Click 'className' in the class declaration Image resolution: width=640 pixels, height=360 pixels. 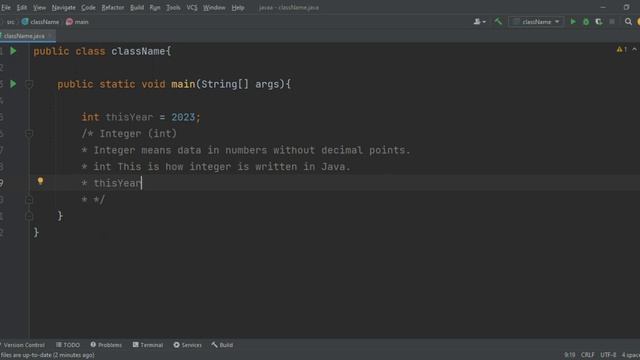coord(138,51)
